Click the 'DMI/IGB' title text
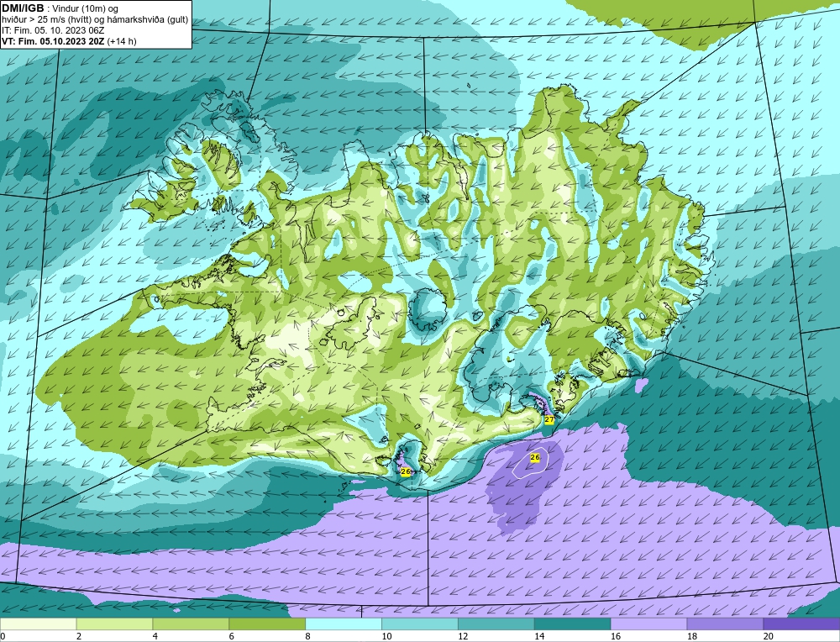Image resolution: width=840 pixels, height=642 pixels. tap(23, 8)
